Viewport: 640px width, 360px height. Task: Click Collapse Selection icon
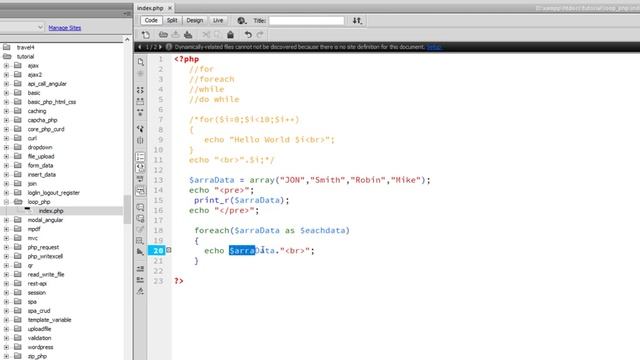[x=140, y=100]
